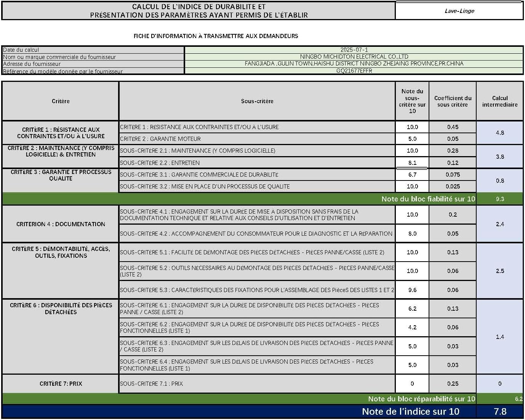Click the model reference GQ21677EFFR cell
This screenshot has width=525, height=420.
[354, 71]
